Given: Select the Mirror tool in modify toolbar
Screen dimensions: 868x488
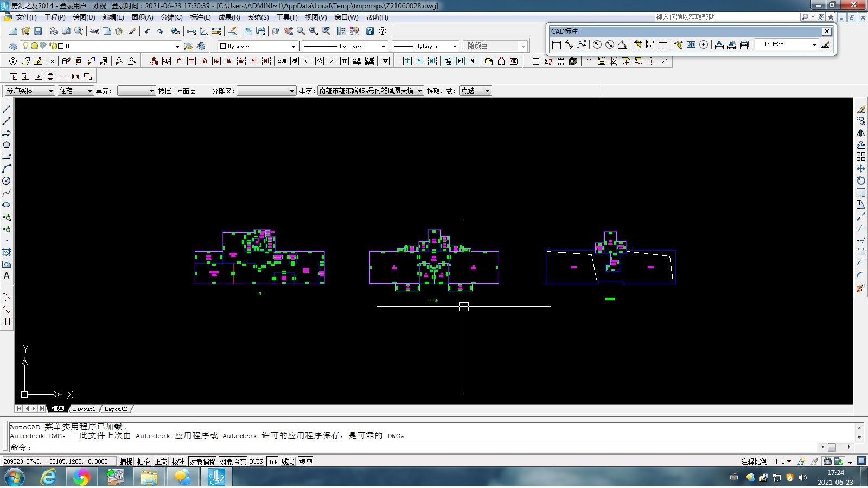Looking at the screenshot, I should coord(861,133).
